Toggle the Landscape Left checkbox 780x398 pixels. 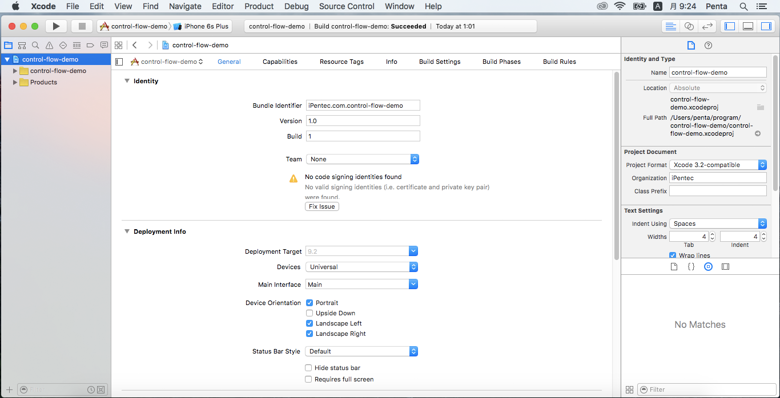(309, 323)
